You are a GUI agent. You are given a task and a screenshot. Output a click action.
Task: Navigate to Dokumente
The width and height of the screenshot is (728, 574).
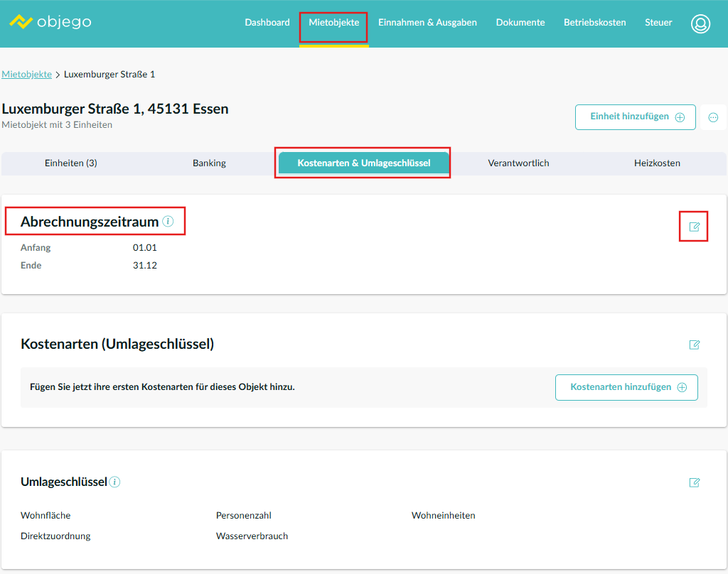[520, 23]
